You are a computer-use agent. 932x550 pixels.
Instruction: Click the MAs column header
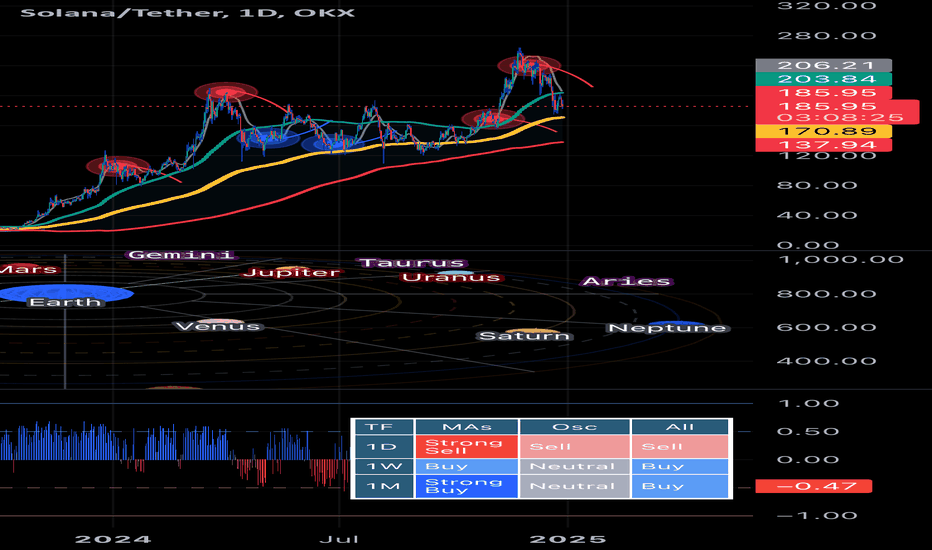[x=467, y=427]
